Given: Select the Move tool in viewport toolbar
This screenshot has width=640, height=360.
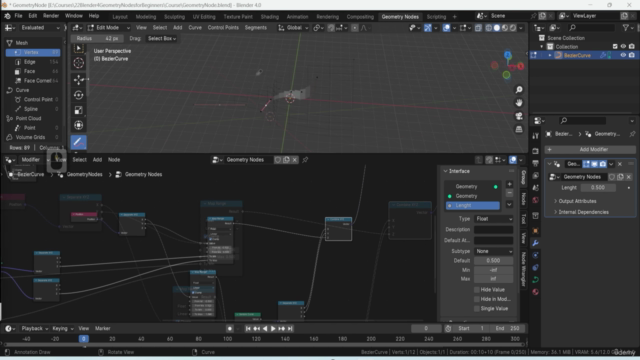Looking at the screenshot, I should pos(79,80).
